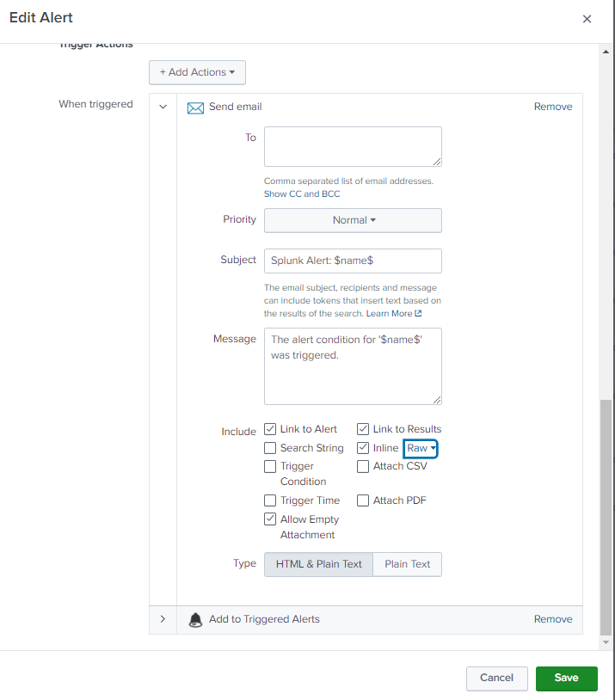This screenshot has width=615, height=700.
Task: Uncheck the Inline checkbox
Action: (x=363, y=448)
